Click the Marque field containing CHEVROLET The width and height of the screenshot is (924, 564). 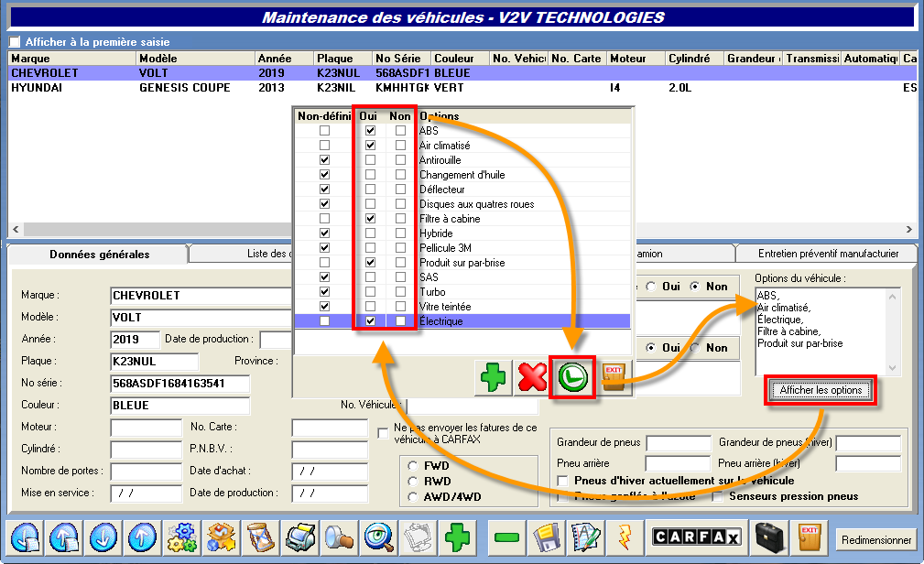201,295
